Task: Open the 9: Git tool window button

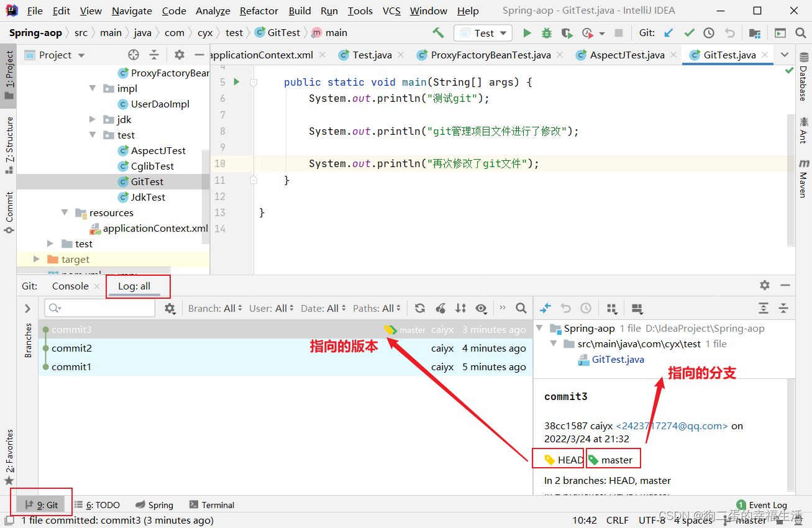Action: (x=41, y=504)
